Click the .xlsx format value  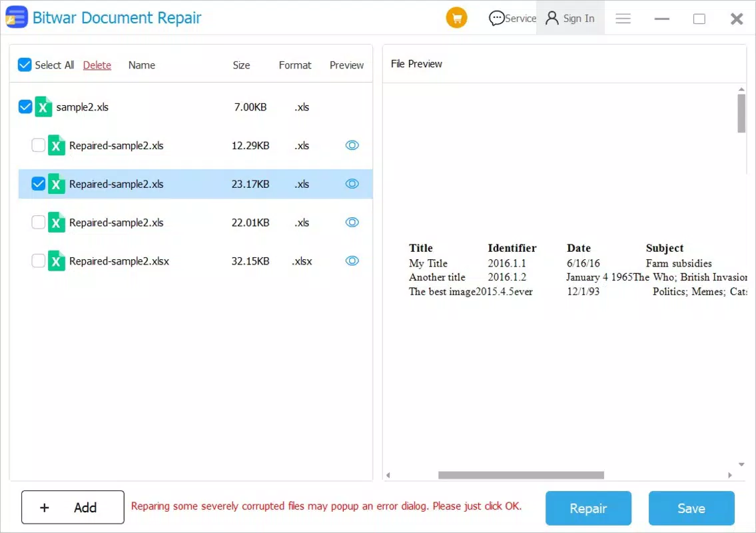coord(302,261)
